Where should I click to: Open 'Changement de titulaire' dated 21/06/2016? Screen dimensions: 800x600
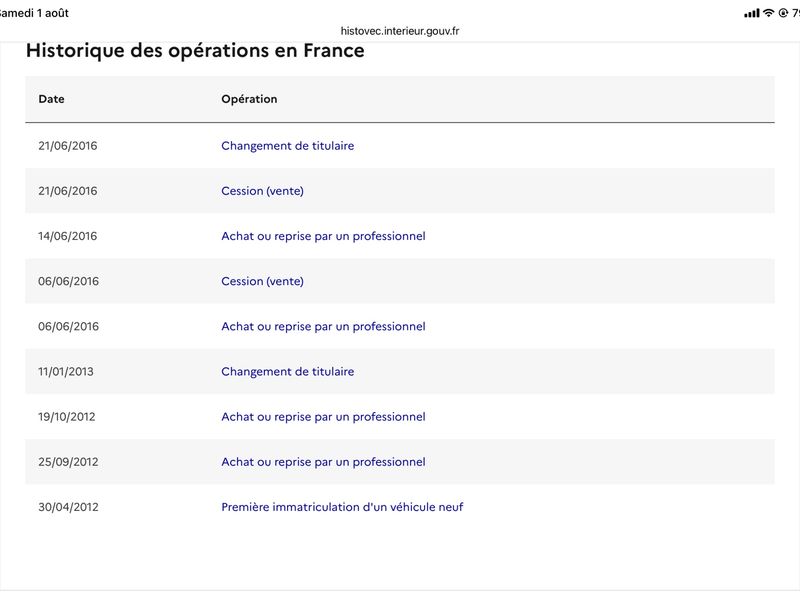287,146
